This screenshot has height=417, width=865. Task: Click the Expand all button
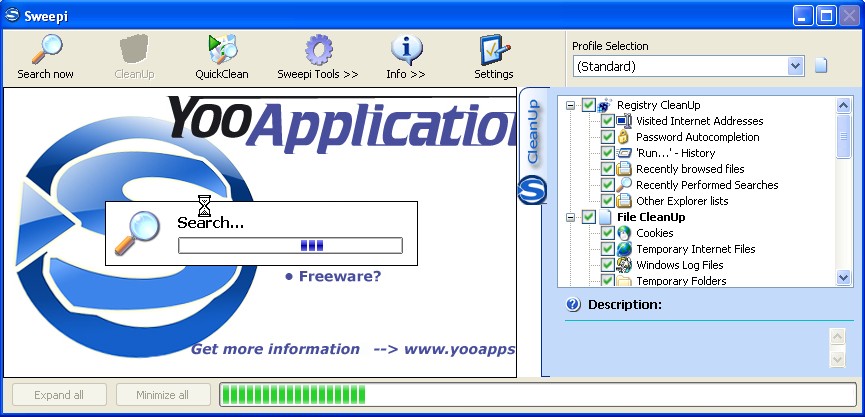59,395
